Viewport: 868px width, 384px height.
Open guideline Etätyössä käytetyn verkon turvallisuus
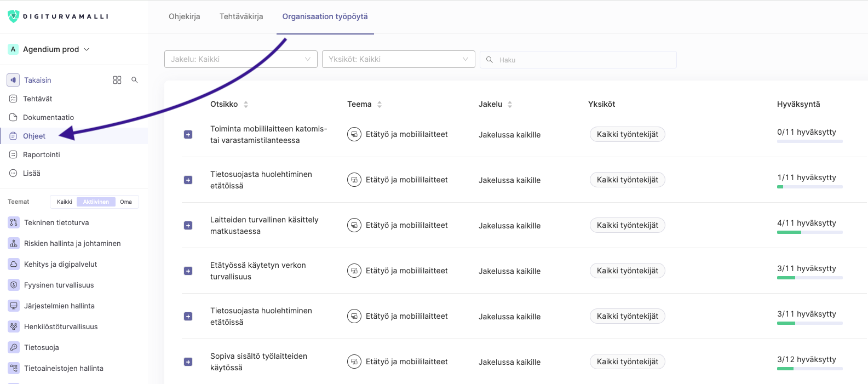coord(258,271)
